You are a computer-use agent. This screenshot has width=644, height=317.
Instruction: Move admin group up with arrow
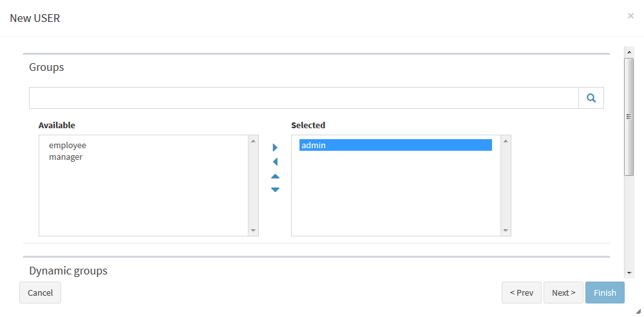(275, 176)
